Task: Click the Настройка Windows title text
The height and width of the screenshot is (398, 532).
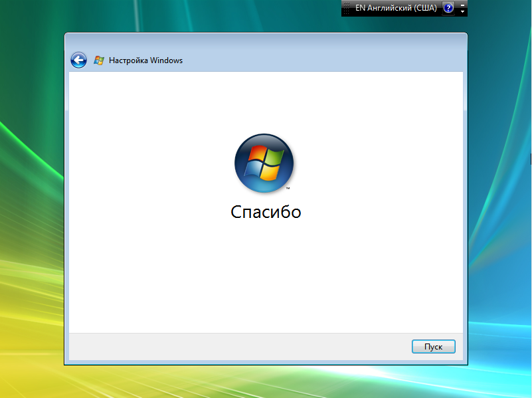Action: 145,60
